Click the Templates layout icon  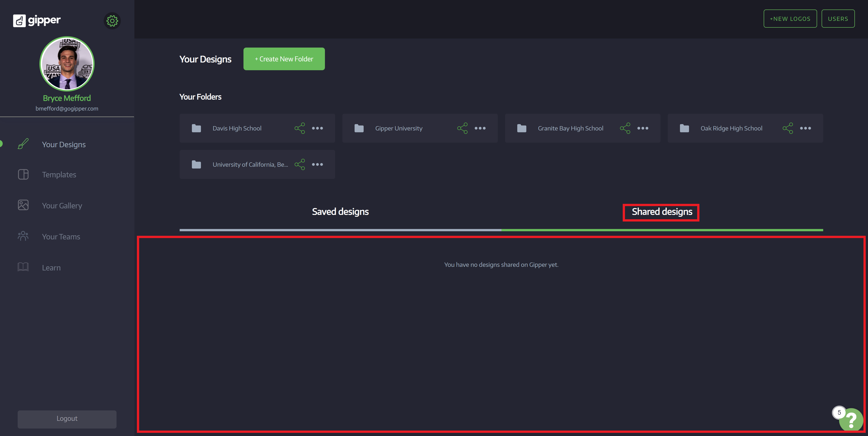(23, 174)
